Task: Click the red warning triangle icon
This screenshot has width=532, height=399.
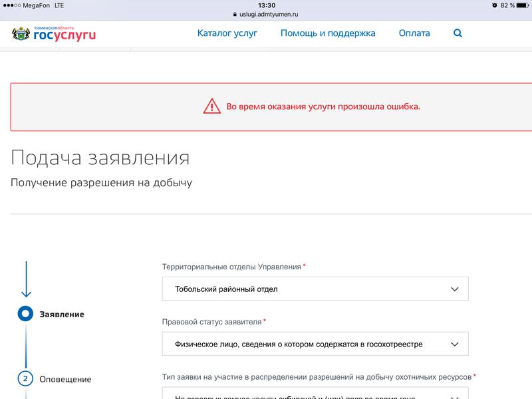Action: tap(211, 106)
